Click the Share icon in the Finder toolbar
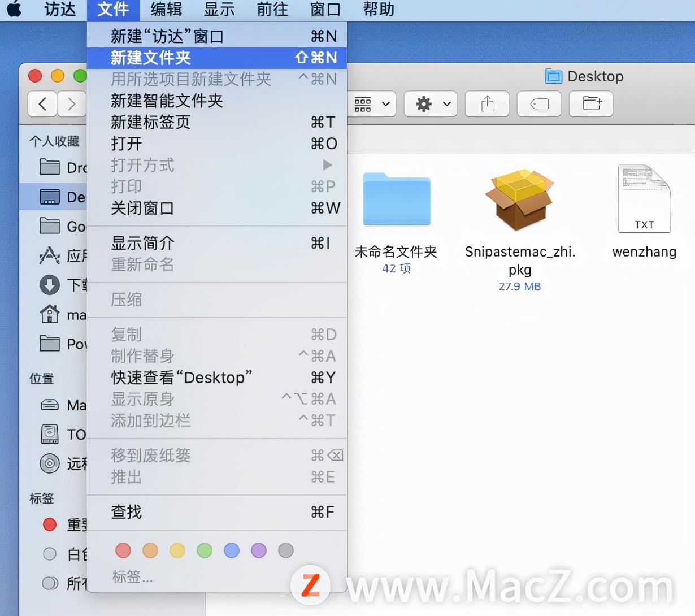 click(486, 104)
